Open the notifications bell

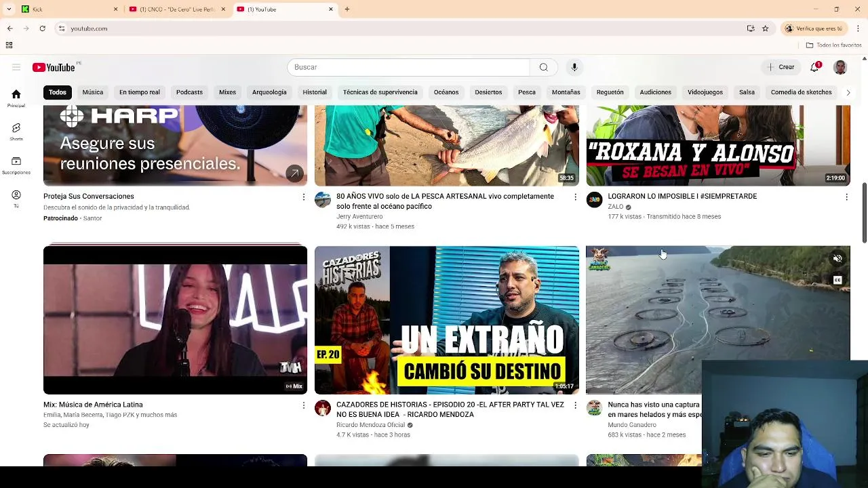[814, 67]
